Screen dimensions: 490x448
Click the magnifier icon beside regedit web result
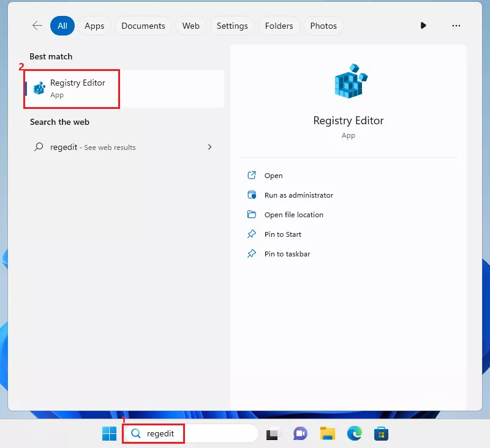point(39,146)
